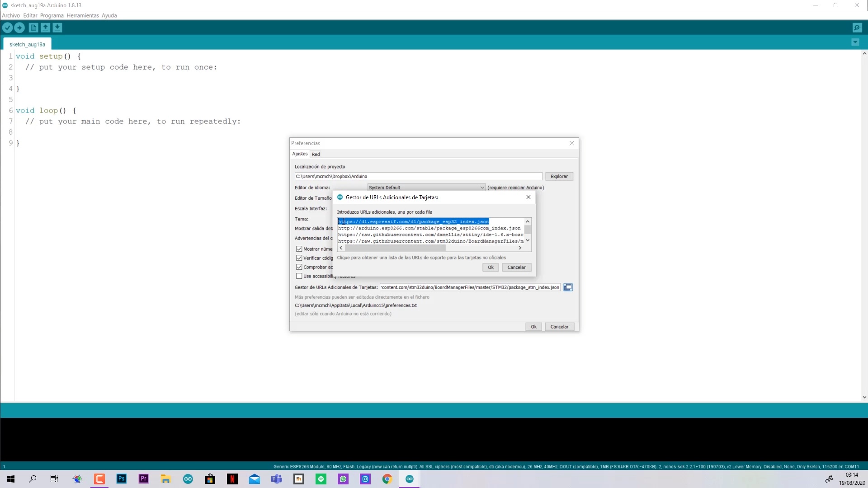
Task: Click the unofficial boards support URLs link
Action: 421,258
